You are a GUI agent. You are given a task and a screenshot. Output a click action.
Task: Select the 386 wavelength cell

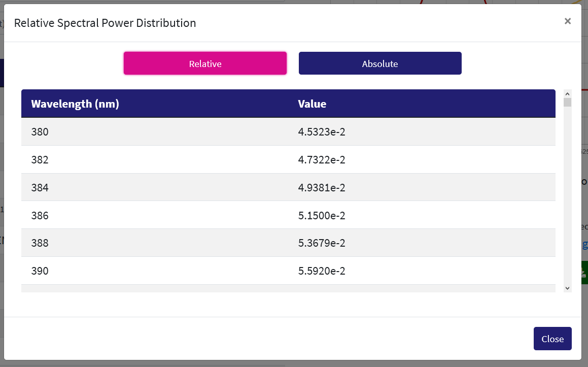(40, 216)
